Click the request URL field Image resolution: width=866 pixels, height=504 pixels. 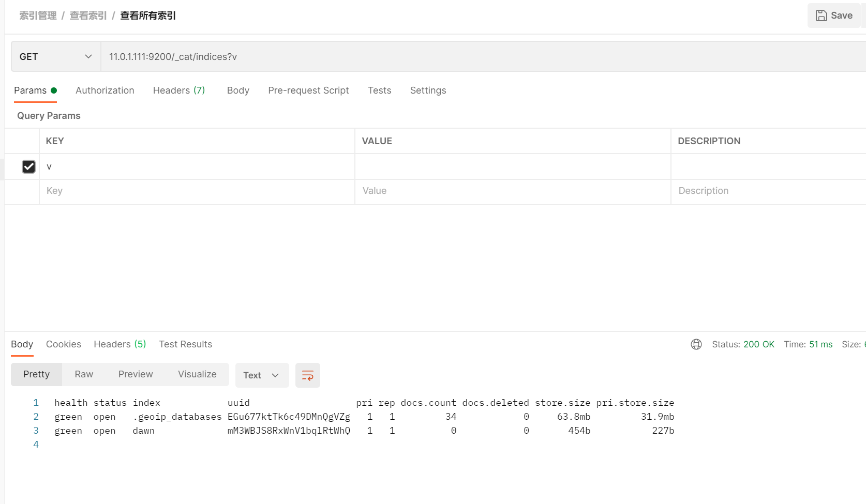pos(483,57)
